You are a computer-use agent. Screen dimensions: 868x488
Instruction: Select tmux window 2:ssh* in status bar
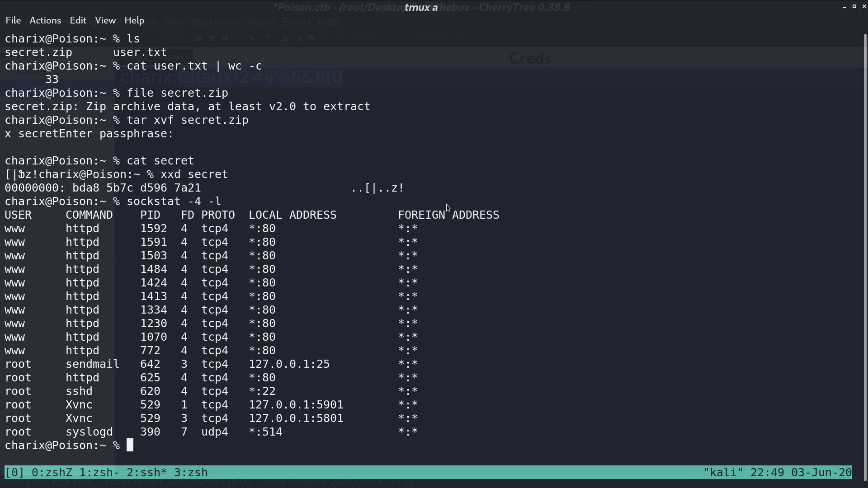point(147,473)
